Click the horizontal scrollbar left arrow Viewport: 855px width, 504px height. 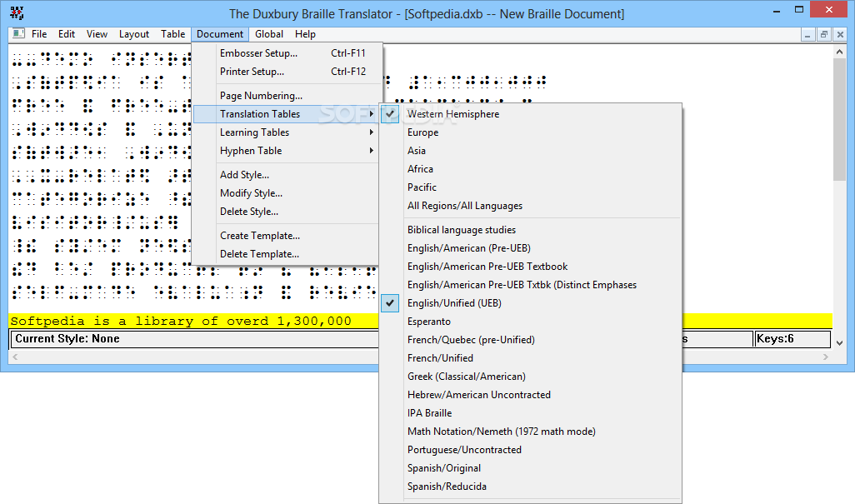click(15, 357)
